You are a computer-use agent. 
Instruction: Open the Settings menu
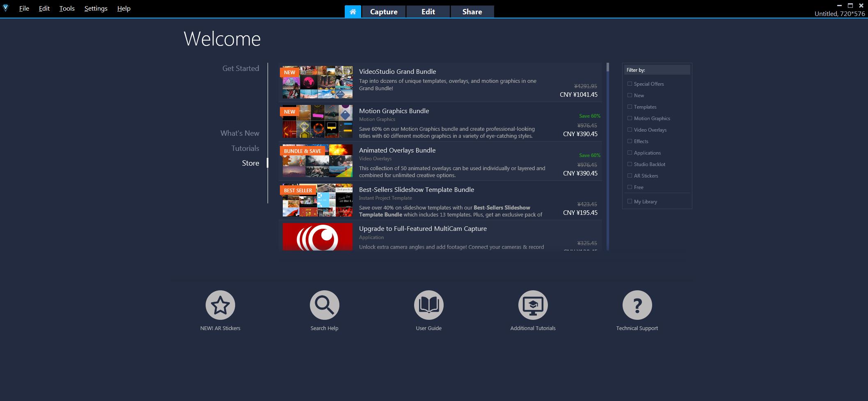click(96, 8)
